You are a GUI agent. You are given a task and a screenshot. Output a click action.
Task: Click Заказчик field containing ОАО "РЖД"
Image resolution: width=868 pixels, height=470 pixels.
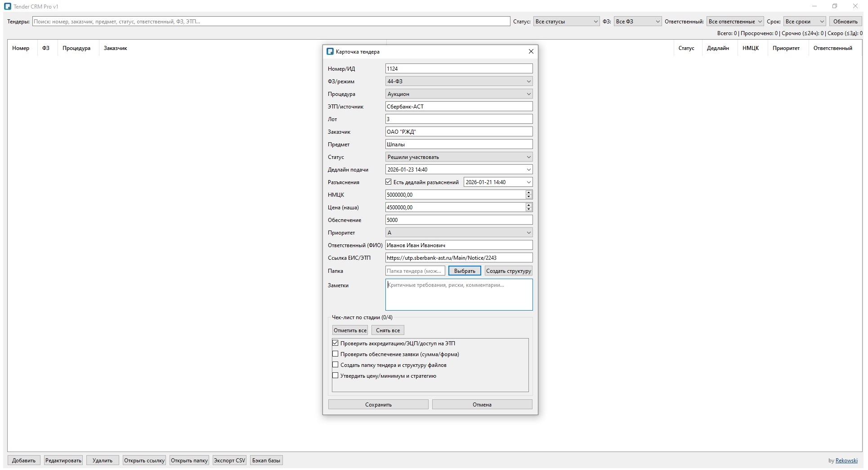click(x=459, y=132)
